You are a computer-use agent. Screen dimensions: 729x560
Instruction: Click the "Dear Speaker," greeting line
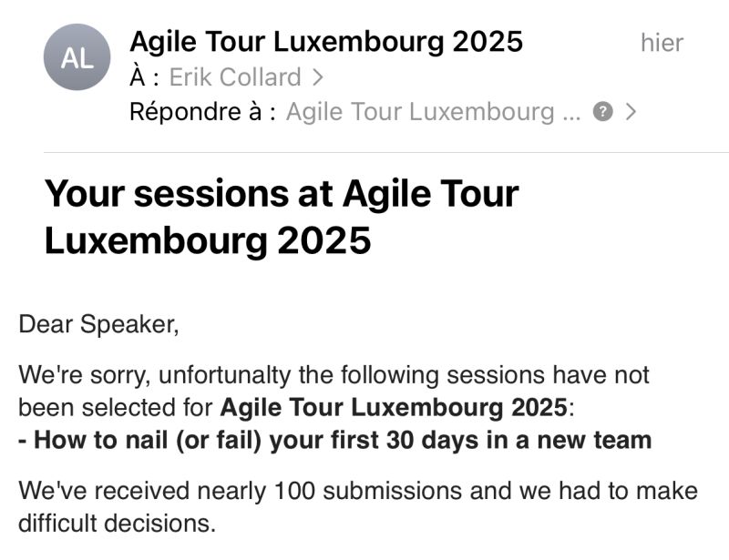pos(98,325)
